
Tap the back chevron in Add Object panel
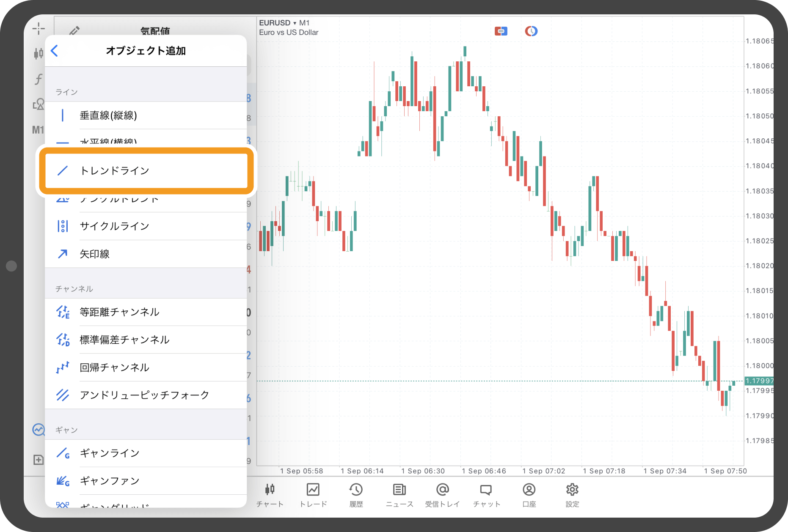54,51
